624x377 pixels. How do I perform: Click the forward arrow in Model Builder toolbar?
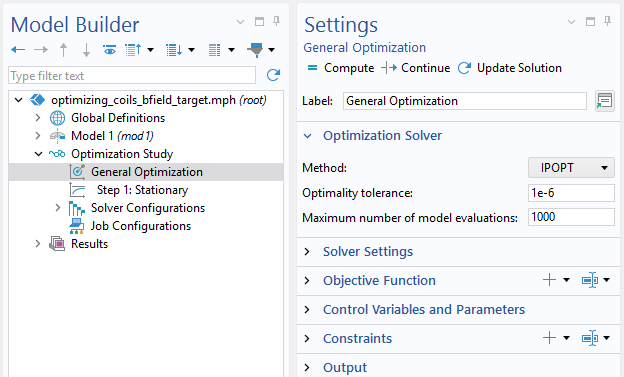[x=41, y=50]
